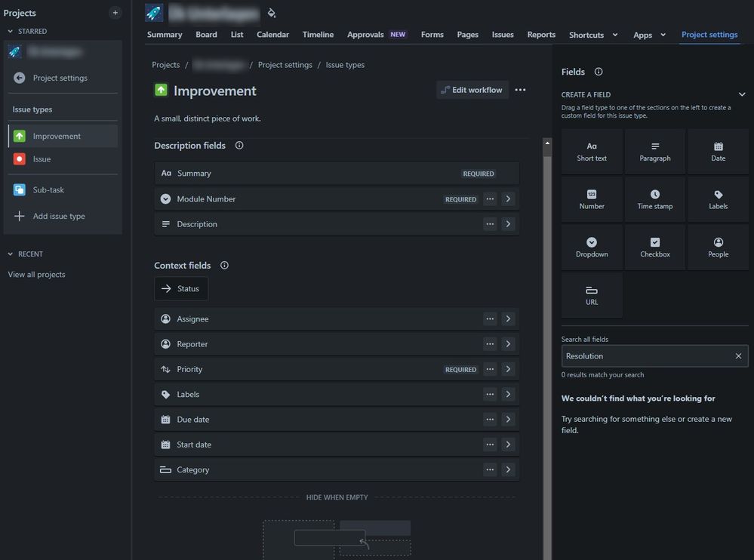Open options menu for Due date field

(490, 419)
